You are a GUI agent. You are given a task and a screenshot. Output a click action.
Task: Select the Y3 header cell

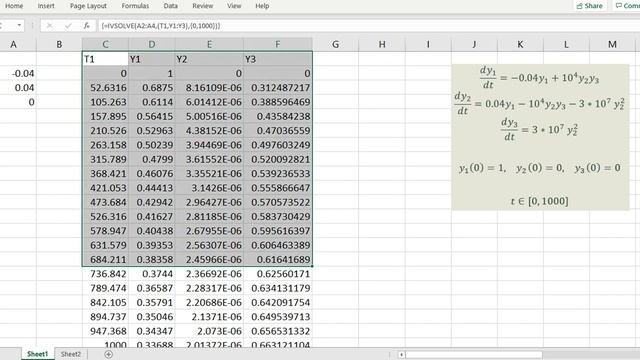278,59
